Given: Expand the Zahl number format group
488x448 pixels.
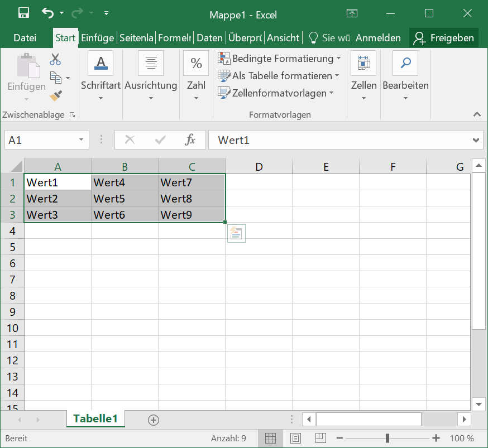Looking at the screenshot, I should point(196,76).
